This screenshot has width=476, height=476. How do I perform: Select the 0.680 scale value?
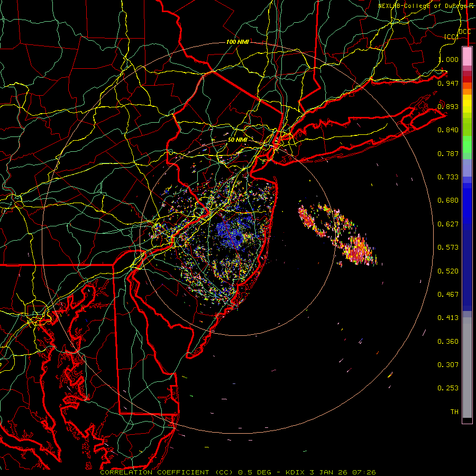coord(448,200)
